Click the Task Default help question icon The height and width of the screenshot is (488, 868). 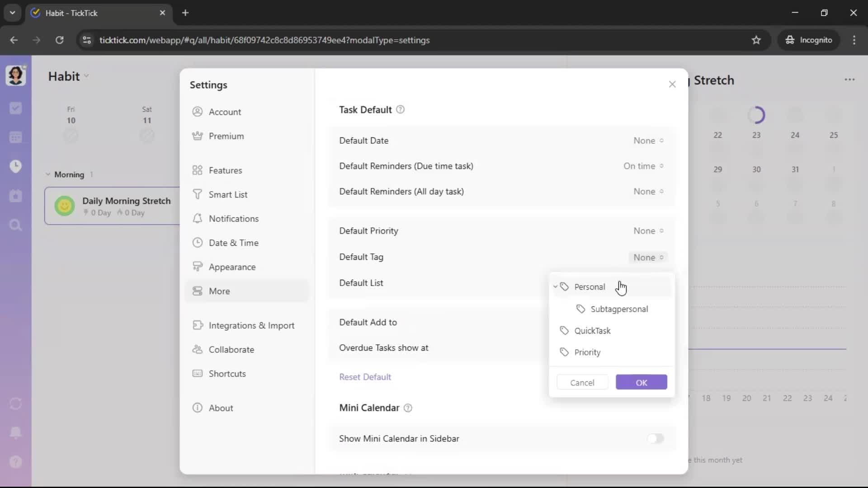click(x=400, y=110)
